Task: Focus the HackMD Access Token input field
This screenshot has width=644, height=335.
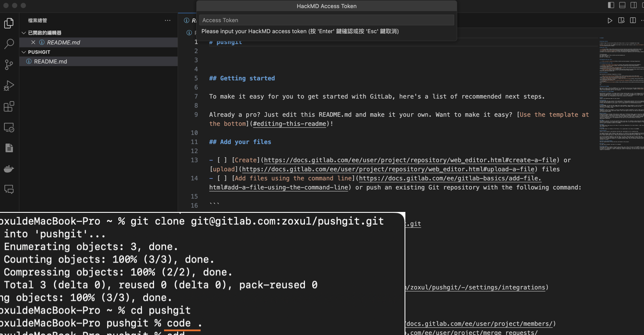Action: (326, 20)
